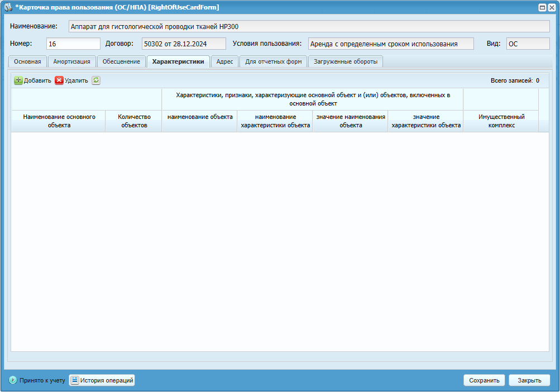Click the card icon in the title bar

point(8,7)
